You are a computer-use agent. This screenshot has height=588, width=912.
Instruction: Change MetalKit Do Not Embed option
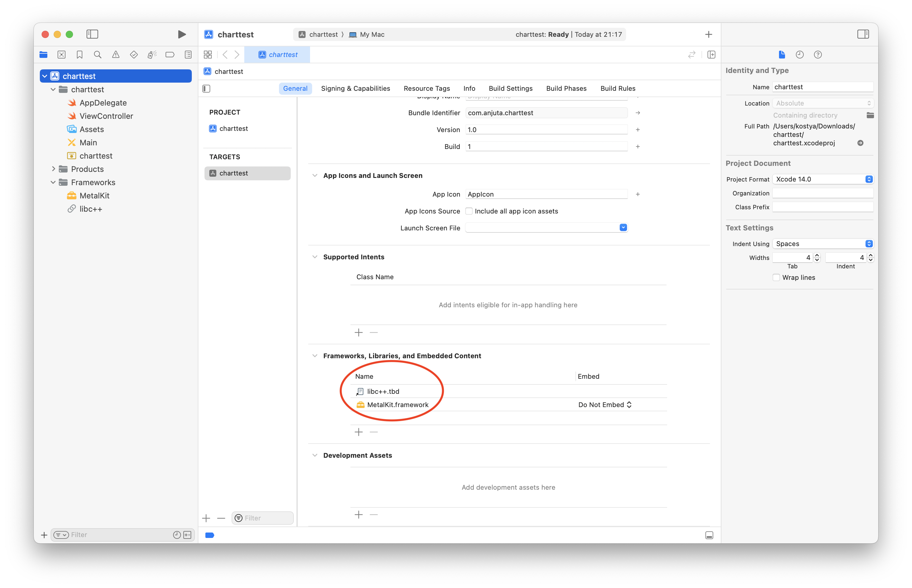(x=605, y=405)
